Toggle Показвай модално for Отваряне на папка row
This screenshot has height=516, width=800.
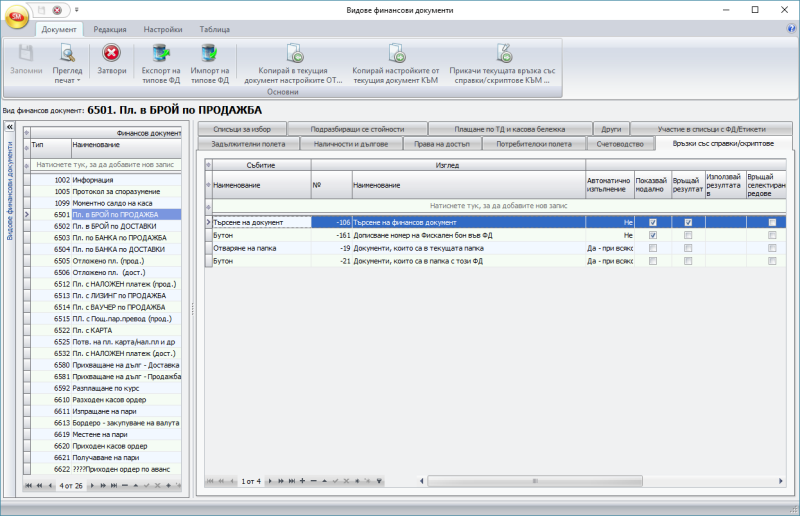pyautogui.click(x=653, y=248)
